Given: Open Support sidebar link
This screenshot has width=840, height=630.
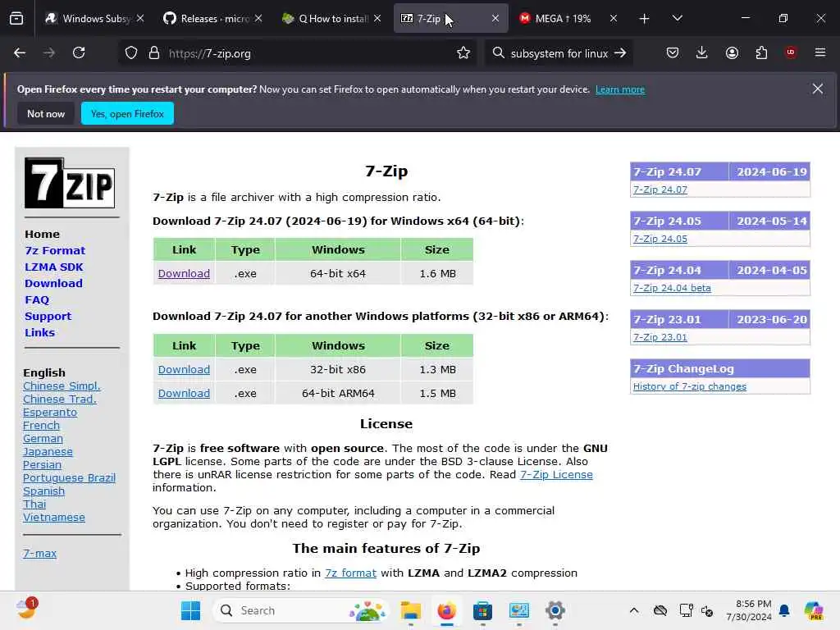Looking at the screenshot, I should [48, 317].
